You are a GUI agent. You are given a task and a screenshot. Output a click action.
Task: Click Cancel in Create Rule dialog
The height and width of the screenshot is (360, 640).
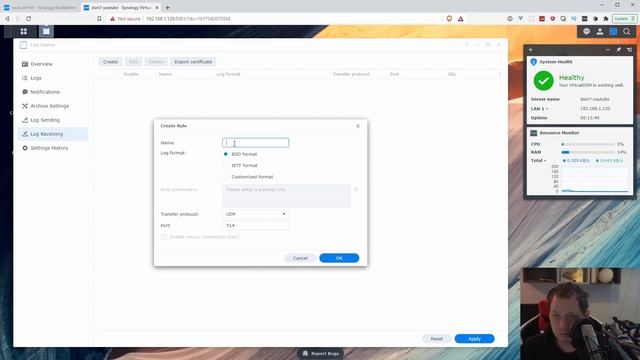click(x=300, y=258)
